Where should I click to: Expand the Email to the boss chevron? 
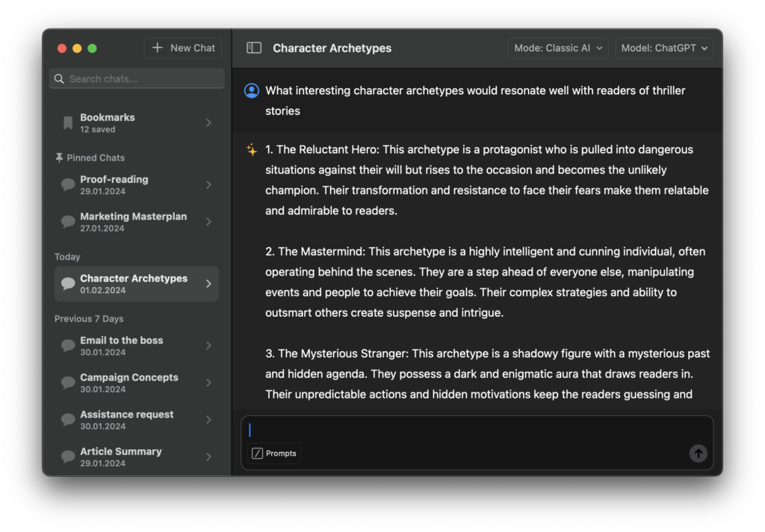click(209, 345)
